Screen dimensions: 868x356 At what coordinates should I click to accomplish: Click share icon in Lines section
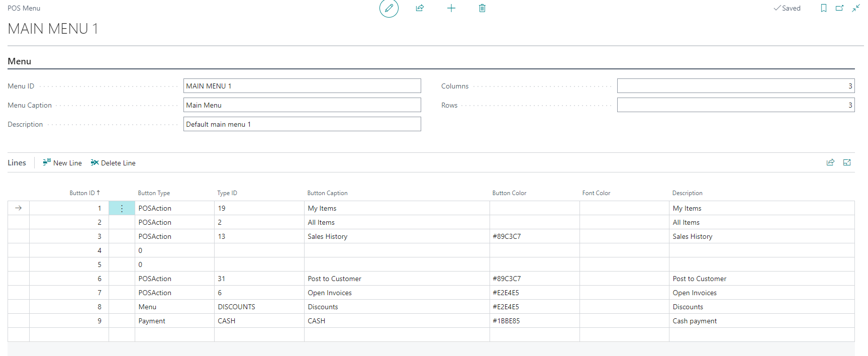pyautogui.click(x=830, y=162)
